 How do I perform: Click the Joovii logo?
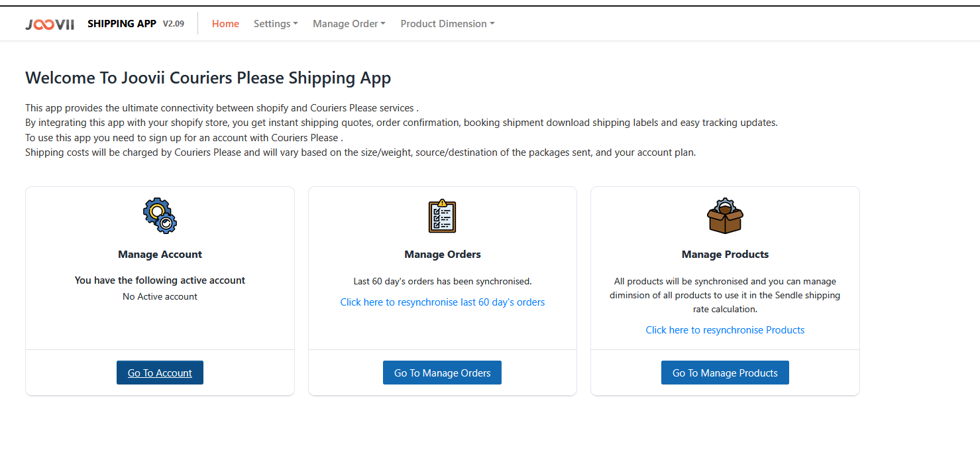[50, 25]
